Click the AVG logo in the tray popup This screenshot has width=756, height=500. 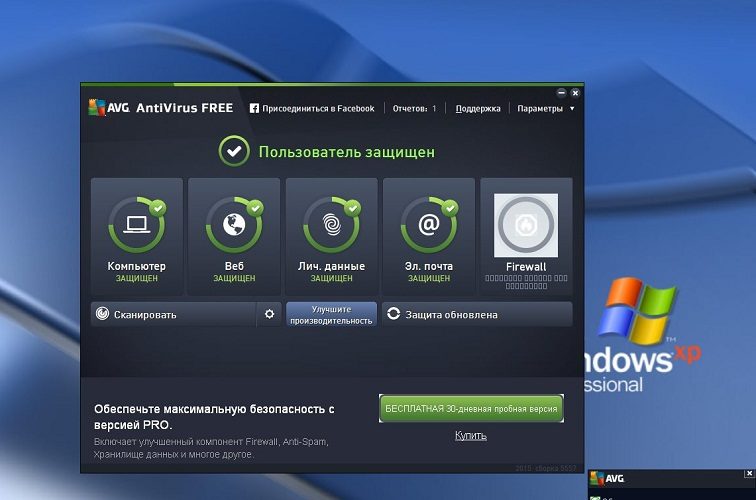607,479
